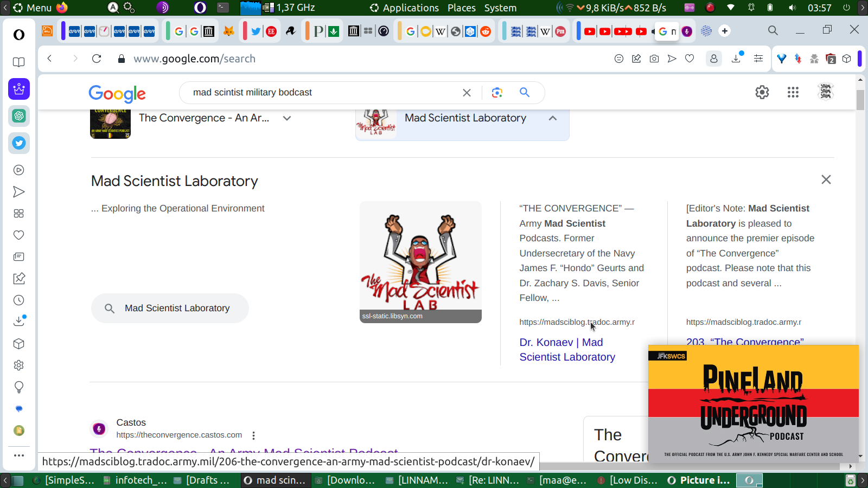The image size is (868, 488).
Task: Open the 203. "The Convergence" link
Action: 745,342
